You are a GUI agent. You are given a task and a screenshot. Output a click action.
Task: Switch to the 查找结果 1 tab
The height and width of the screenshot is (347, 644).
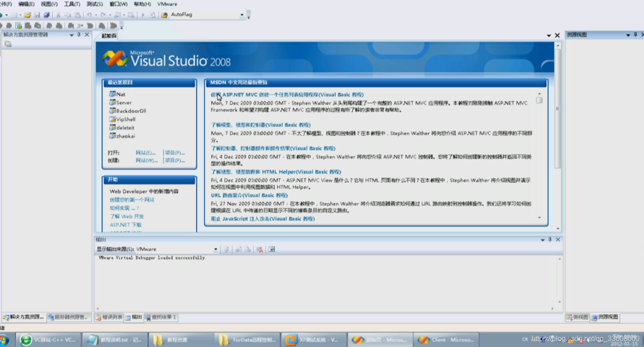[x=161, y=317]
